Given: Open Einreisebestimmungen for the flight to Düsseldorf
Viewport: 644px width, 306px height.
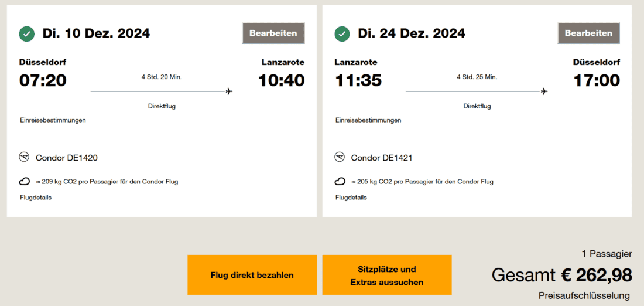Looking at the screenshot, I should (x=368, y=120).
